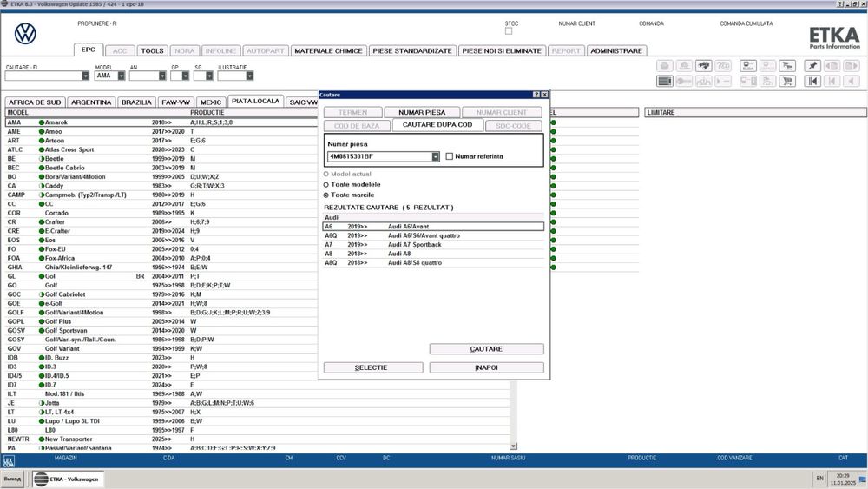Click the green status dot beside Amarok
Viewport: 868px width, 489px height.
[42, 122]
